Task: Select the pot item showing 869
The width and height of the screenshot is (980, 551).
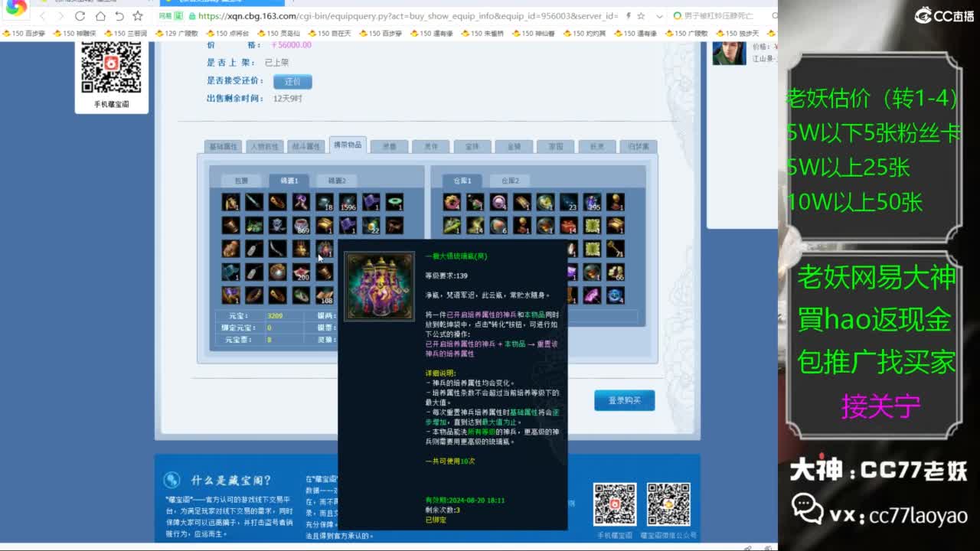Action: 301,225
